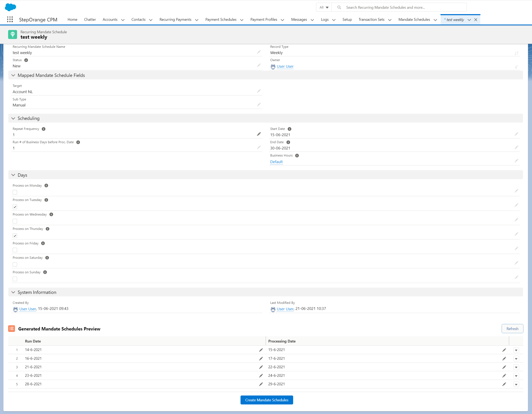This screenshot has height=414, width=532.
Task: Edit the Start Date using its pencil icon
Action: click(517, 134)
